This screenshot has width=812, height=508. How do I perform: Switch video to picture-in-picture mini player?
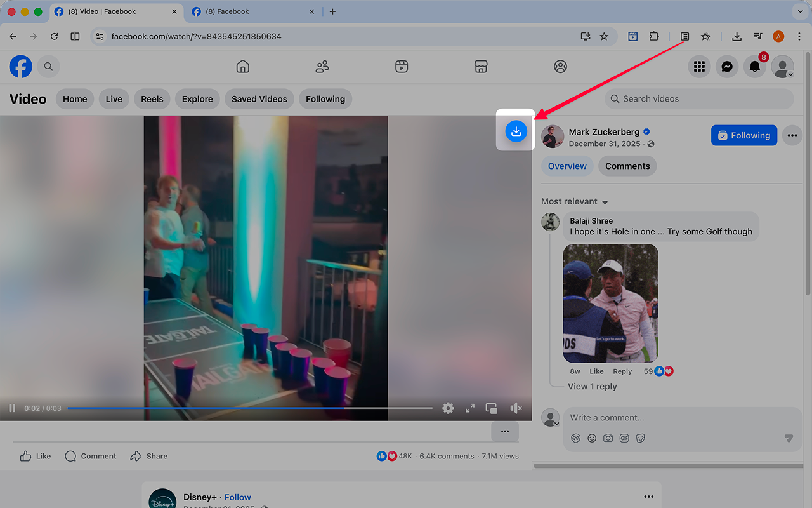pyautogui.click(x=492, y=408)
